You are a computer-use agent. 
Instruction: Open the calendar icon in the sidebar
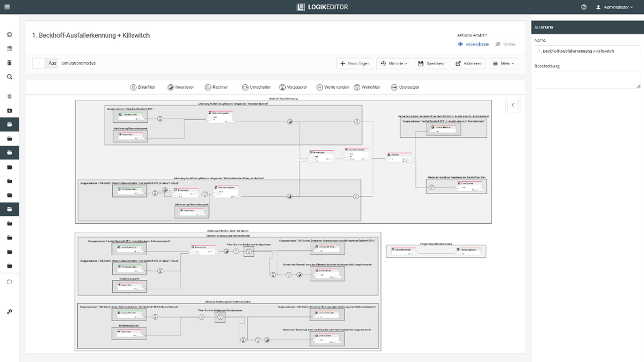[9, 48]
